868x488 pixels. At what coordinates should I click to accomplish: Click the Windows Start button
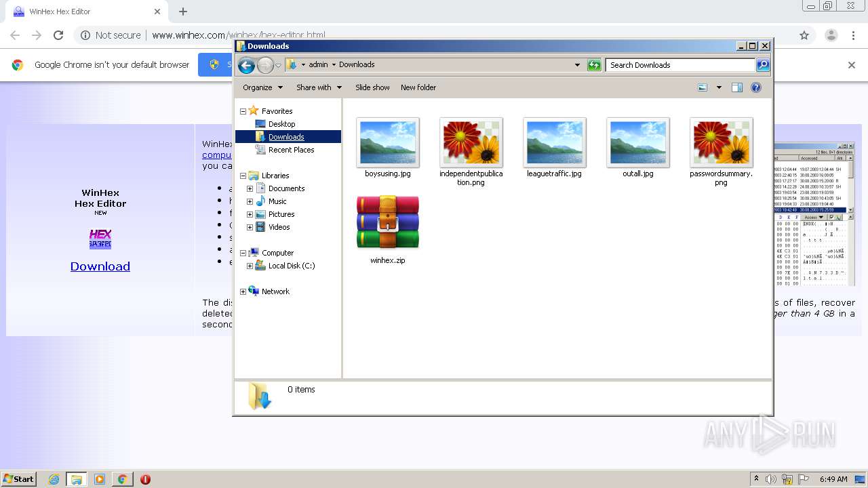point(18,479)
